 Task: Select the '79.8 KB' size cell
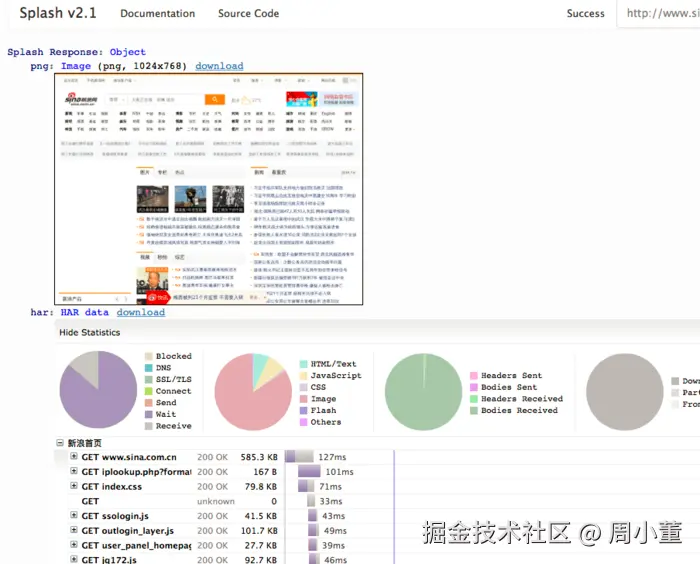[261, 486]
